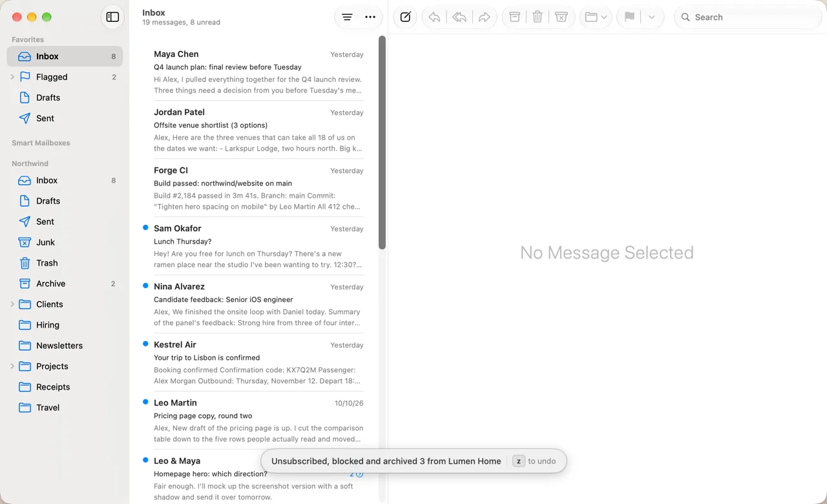
Task: Expand the Flagged mailbox chevron
Action: point(12,77)
